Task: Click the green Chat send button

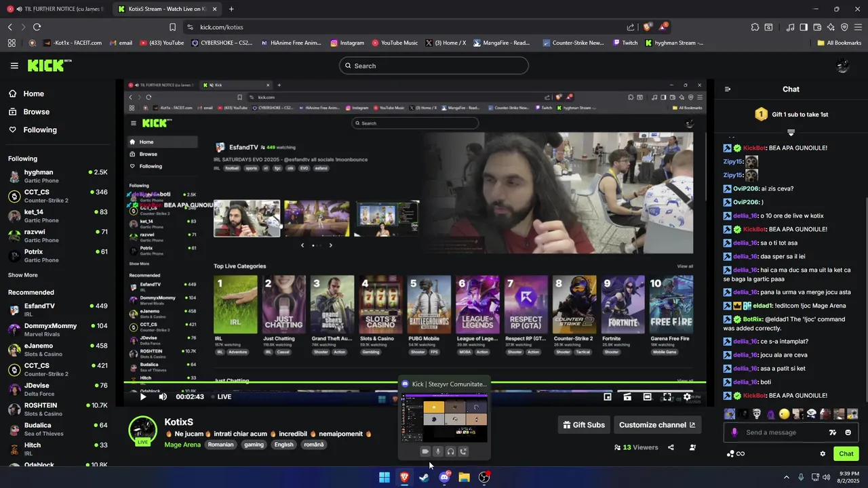Action: click(846, 454)
